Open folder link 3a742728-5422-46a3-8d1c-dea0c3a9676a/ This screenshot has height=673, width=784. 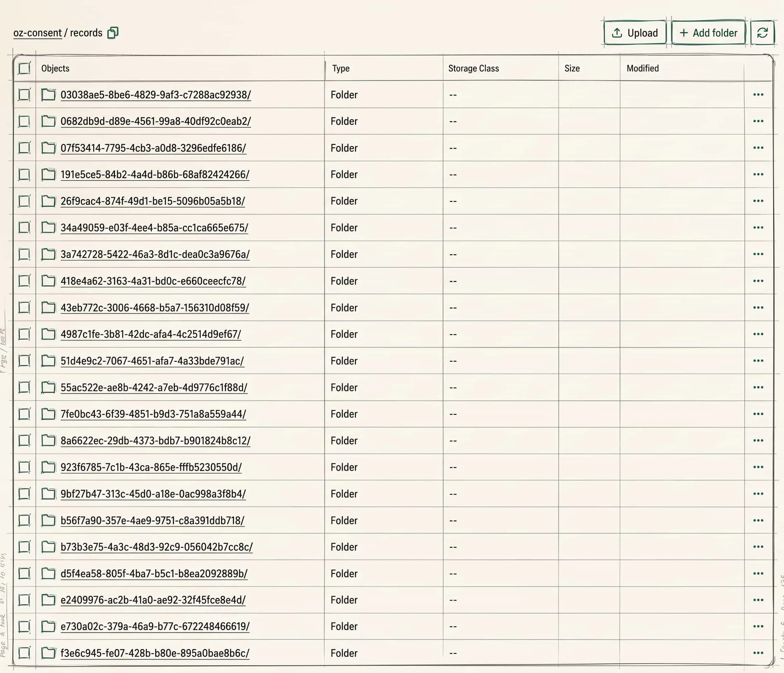pos(155,254)
